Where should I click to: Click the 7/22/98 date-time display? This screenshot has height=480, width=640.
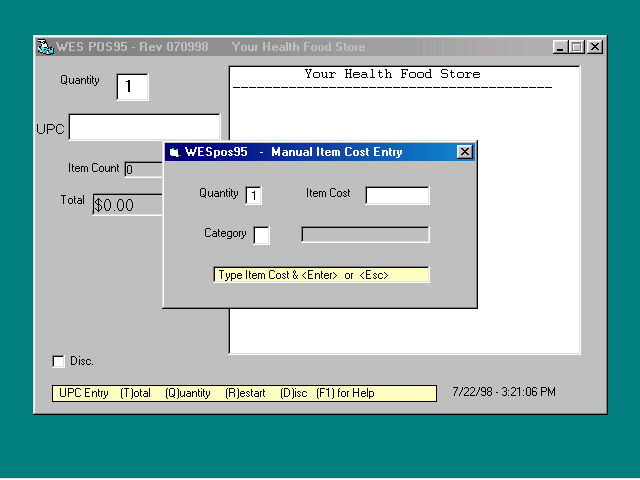pos(504,392)
